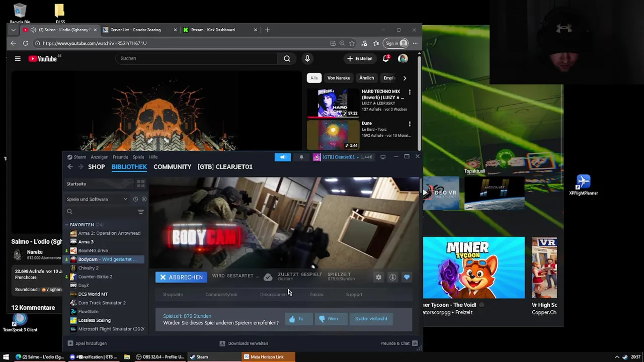Start YouTube voice search with microphone
644x362 pixels.
pos(307,59)
